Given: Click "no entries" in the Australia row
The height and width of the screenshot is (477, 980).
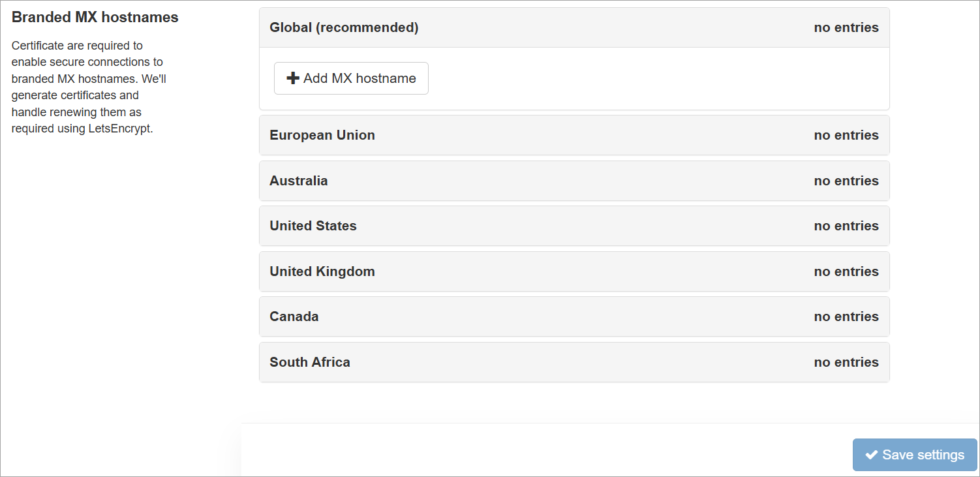Looking at the screenshot, I should 846,181.
